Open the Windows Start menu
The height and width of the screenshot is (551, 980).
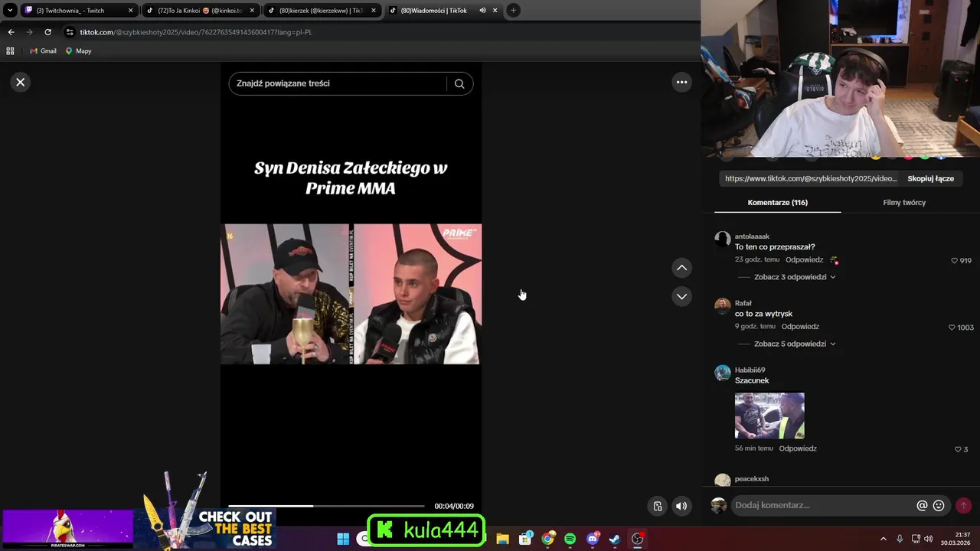click(343, 539)
